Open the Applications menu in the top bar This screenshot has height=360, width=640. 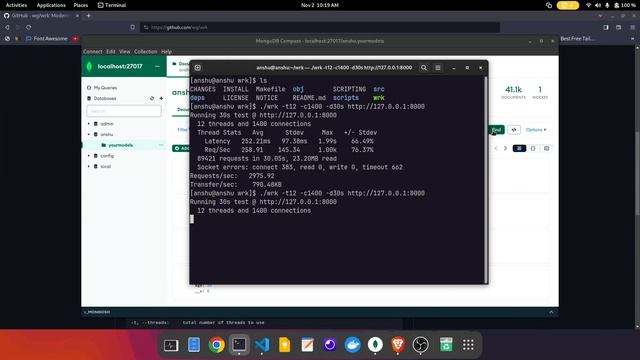click(x=51, y=5)
